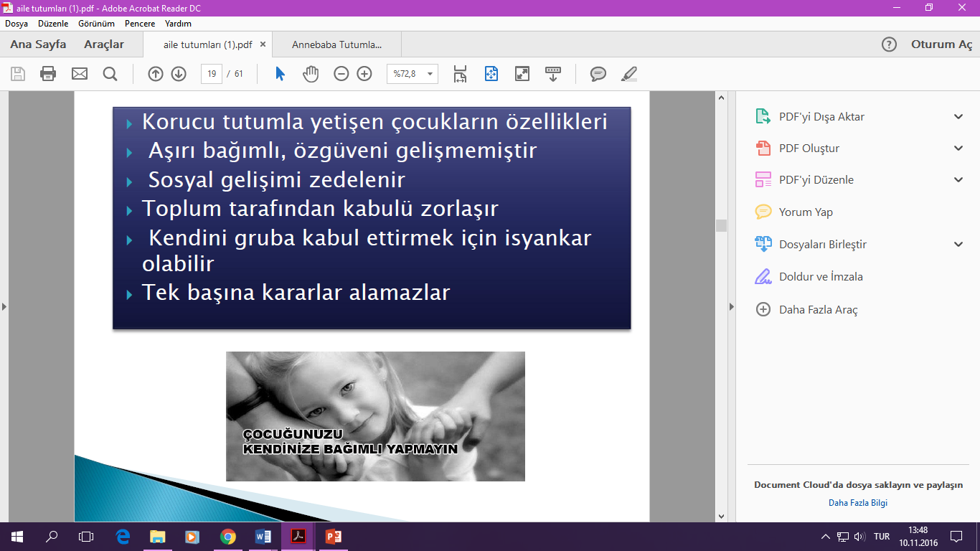The width and height of the screenshot is (980, 551).
Task: Go to previous page arrow
Action: 156,73
